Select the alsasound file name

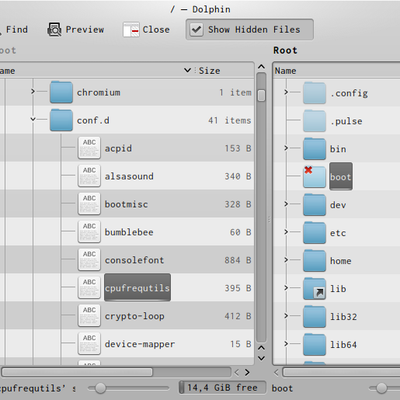coord(129,176)
